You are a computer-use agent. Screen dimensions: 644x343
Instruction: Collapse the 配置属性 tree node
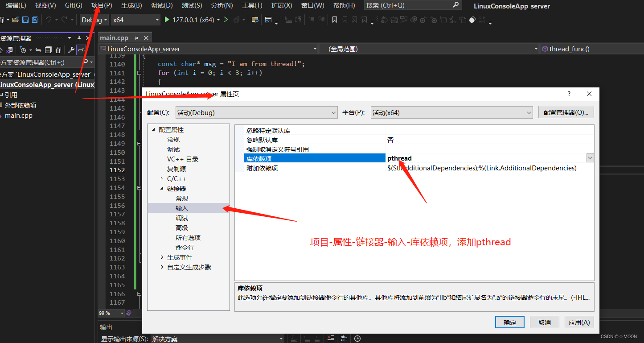pos(154,130)
